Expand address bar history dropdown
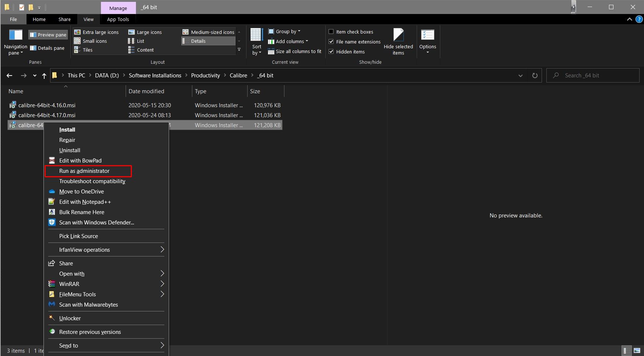This screenshot has height=356, width=644. (x=520, y=76)
